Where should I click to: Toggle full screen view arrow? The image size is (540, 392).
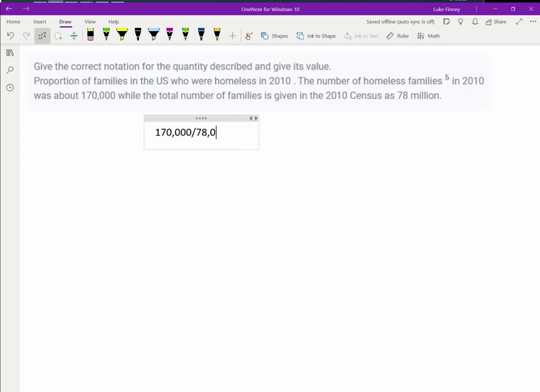tap(519, 22)
